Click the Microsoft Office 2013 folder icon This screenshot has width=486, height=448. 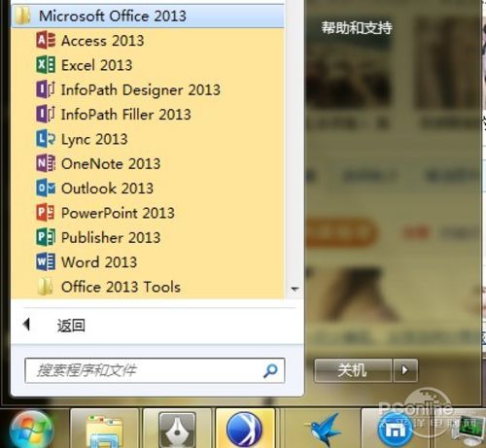click(x=22, y=16)
